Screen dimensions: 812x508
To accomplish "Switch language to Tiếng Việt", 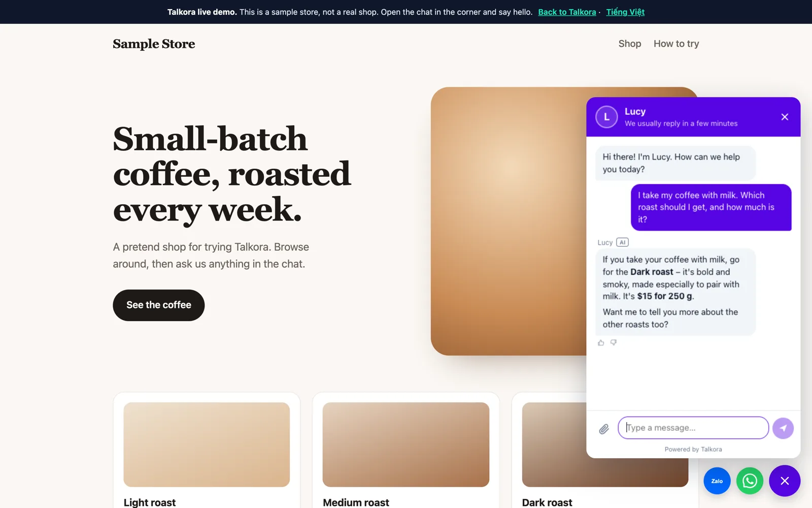I will pyautogui.click(x=625, y=12).
